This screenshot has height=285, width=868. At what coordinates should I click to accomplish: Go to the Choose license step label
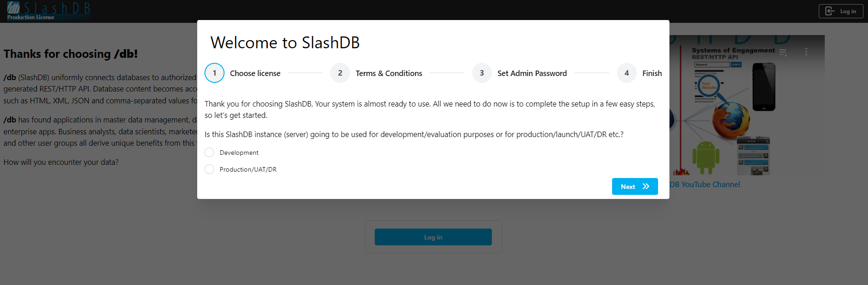point(255,73)
